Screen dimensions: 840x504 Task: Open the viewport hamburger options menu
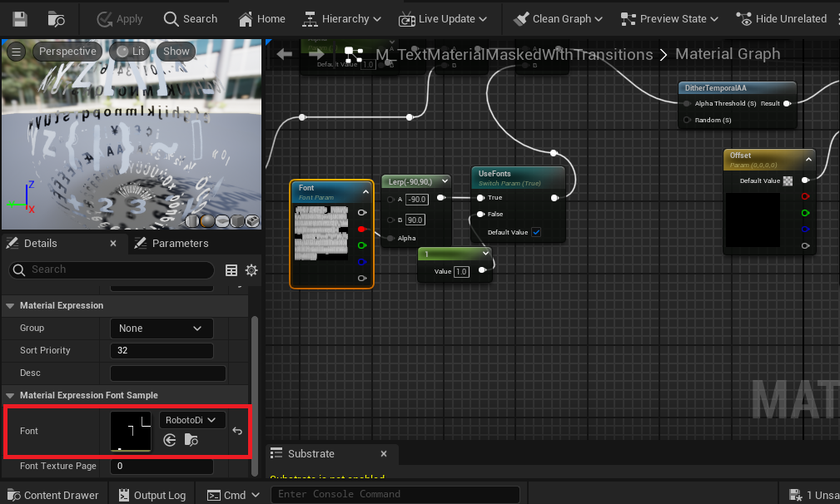pos(16,52)
